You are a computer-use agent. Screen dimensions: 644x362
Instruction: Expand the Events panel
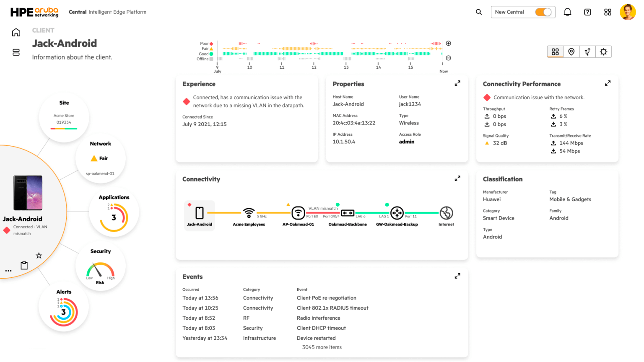tap(457, 276)
